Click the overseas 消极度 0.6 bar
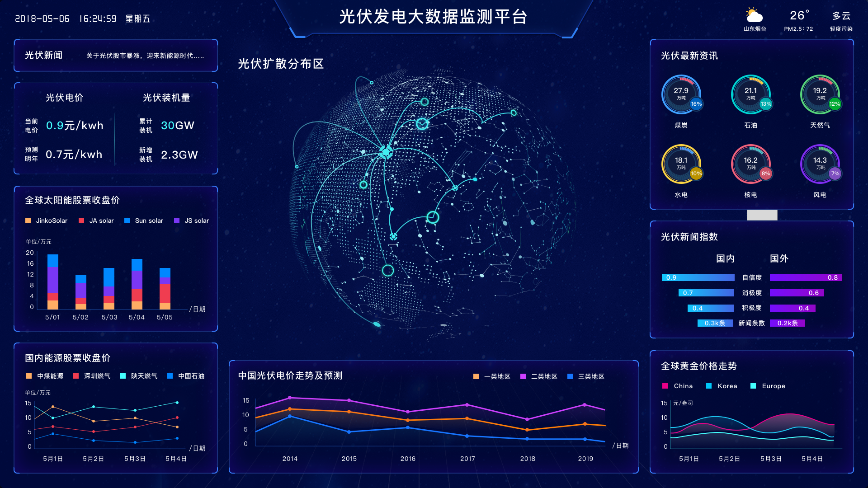 coord(797,293)
